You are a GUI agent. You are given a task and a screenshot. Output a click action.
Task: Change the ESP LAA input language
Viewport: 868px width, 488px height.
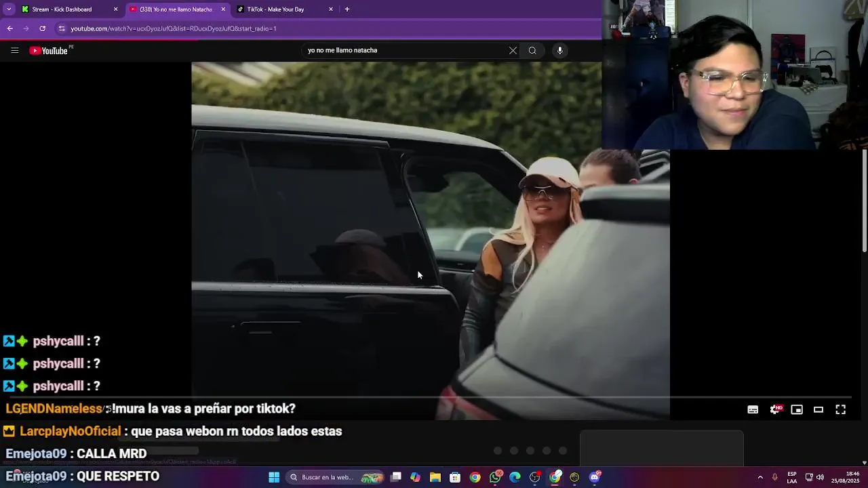(x=792, y=477)
